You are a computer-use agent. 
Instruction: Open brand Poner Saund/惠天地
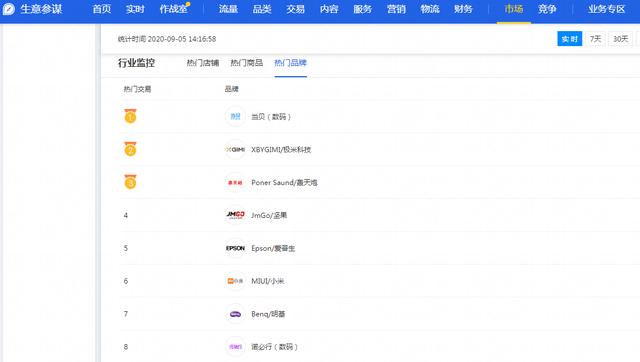284,182
